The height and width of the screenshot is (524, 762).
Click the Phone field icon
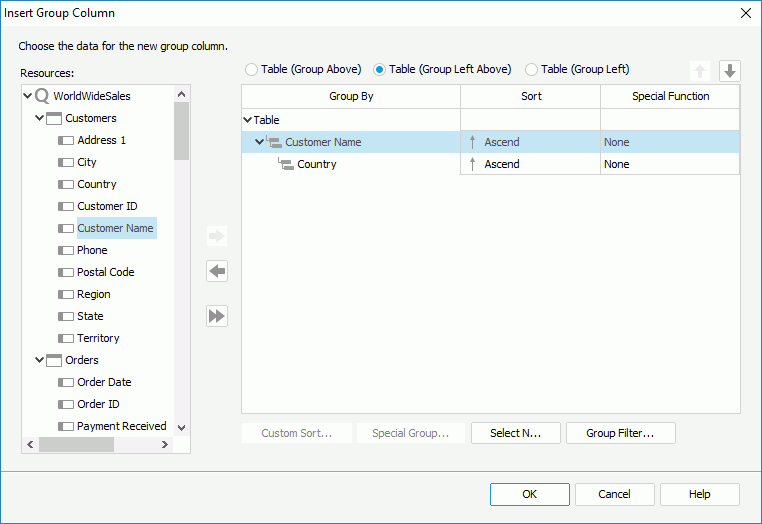point(66,250)
